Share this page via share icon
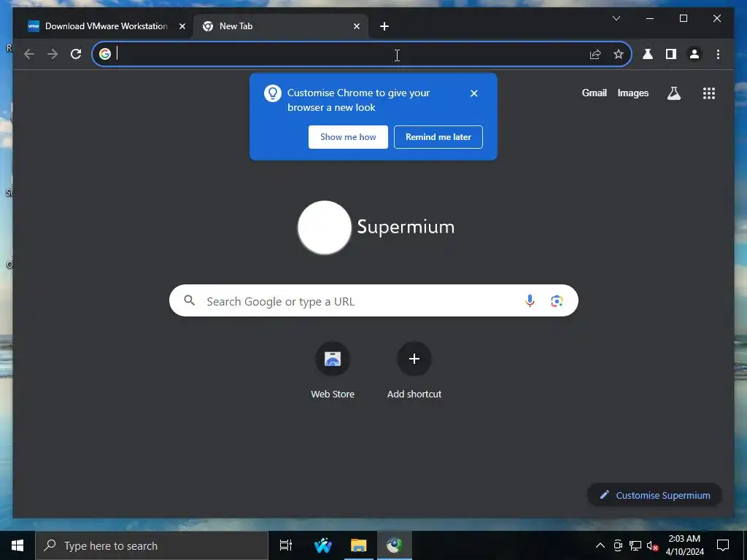747x560 pixels. (595, 54)
